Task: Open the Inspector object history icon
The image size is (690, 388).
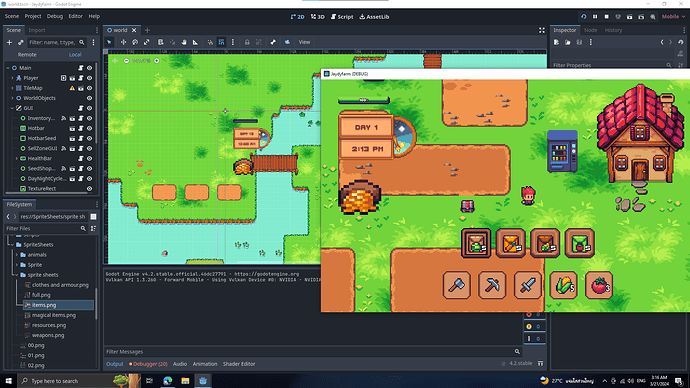Action: (680, 42)
